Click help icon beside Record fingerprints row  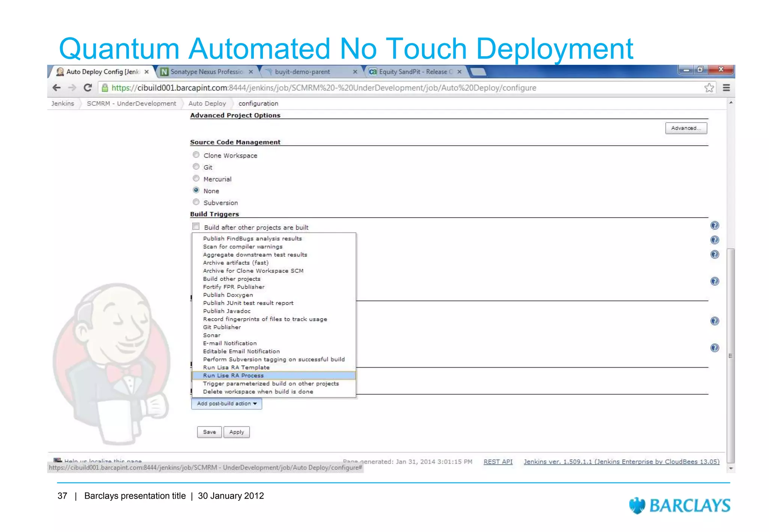715,321
